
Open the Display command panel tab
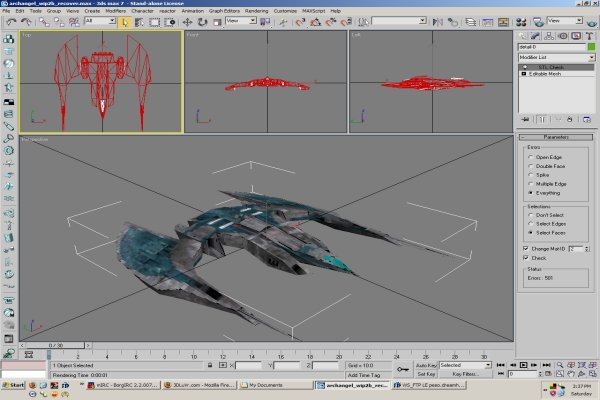pyautogui.click(x=576, y=36)
